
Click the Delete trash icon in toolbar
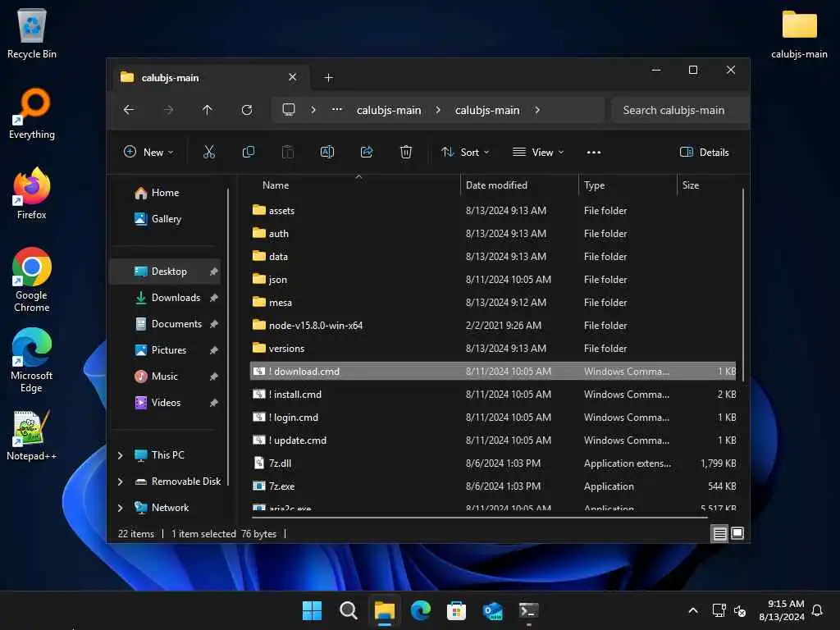pos(405,152)
